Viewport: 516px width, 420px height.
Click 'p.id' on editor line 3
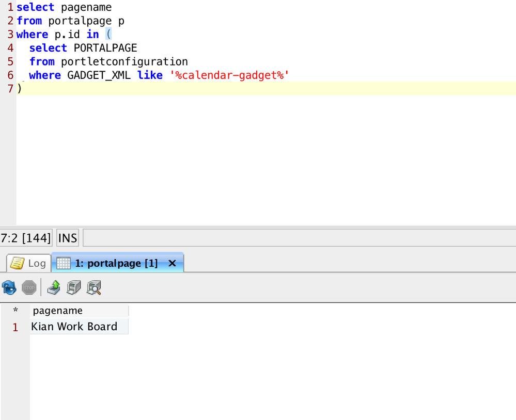pyautogui.click(x=67, y=34)
